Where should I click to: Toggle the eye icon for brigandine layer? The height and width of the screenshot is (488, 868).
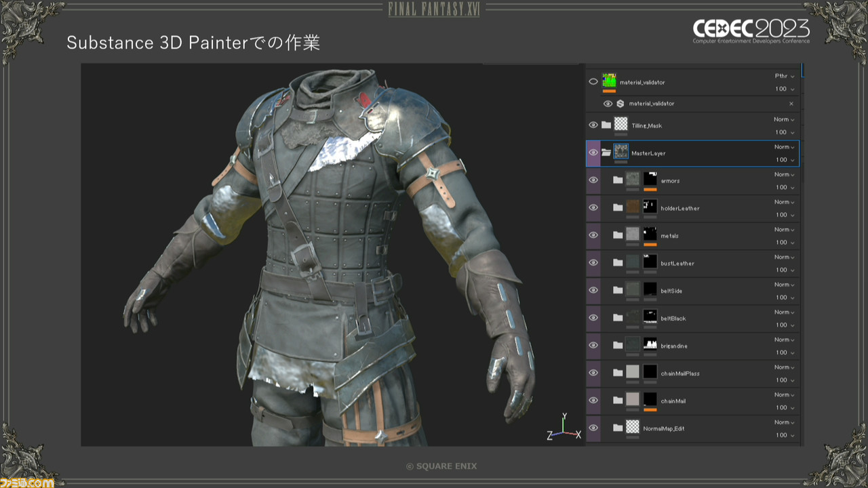pyautogui.click(x=593, y=345)
